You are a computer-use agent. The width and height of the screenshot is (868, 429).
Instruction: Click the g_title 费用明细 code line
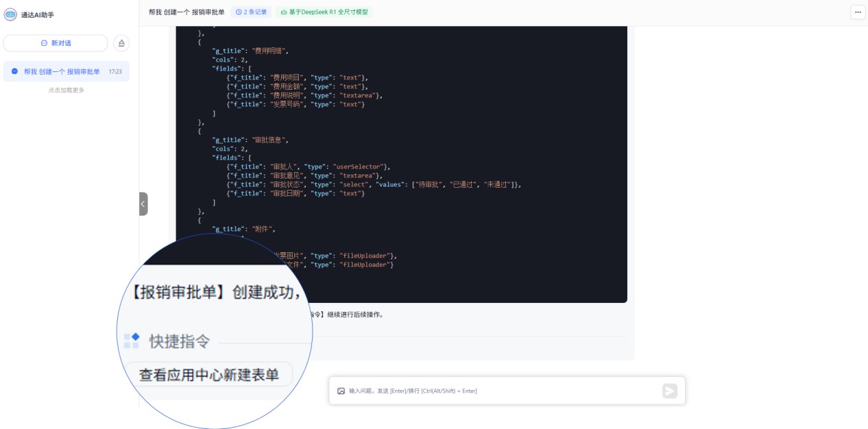(x=251, y=51)
